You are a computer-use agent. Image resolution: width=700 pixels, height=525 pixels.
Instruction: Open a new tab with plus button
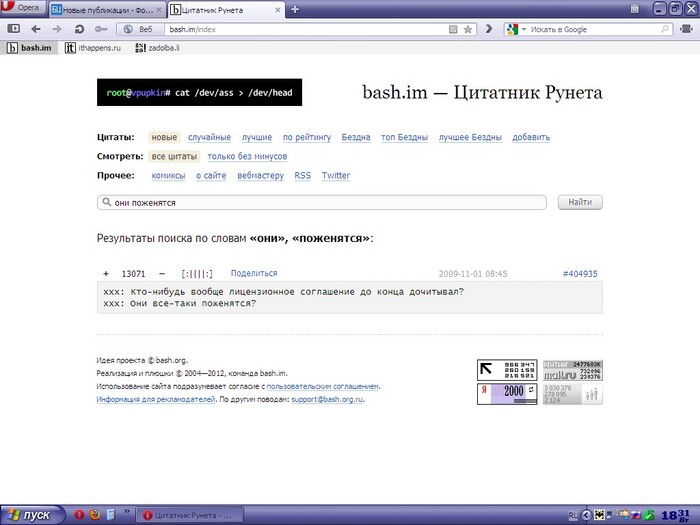pos(295,9)
